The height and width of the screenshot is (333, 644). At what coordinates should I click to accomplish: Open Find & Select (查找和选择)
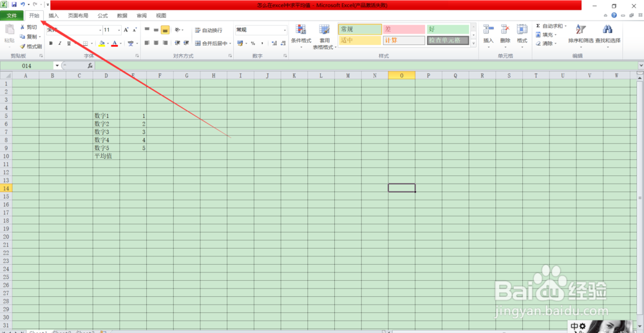(608, 35)
